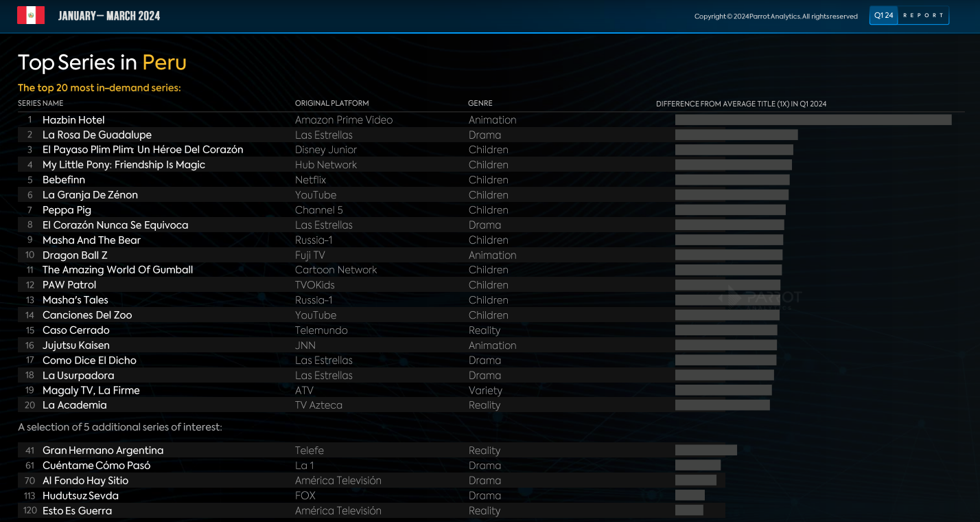Click the Telemundo platform cell
Image resolution: width=980 pixels, height=522 pixels.
(321, 330)
